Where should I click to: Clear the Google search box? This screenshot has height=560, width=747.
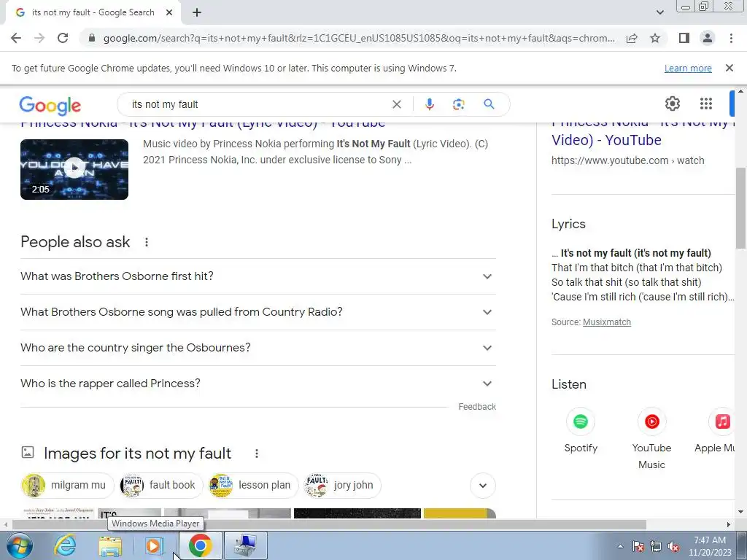[x=396, y=104]
